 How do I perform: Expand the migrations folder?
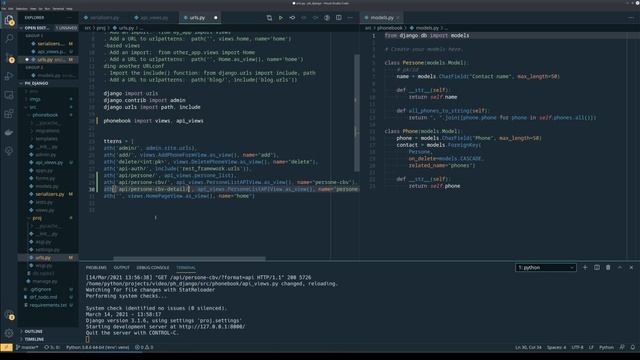point(48,131)
